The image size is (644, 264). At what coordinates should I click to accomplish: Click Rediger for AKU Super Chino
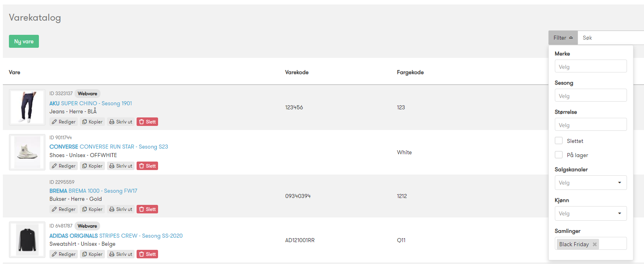64,122
